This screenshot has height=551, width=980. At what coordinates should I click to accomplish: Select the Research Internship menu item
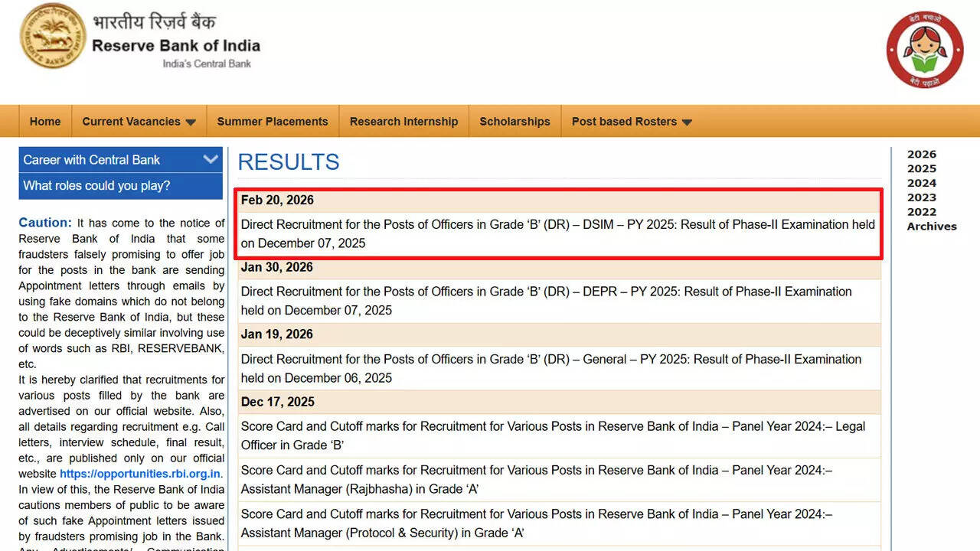click(403, 122)
